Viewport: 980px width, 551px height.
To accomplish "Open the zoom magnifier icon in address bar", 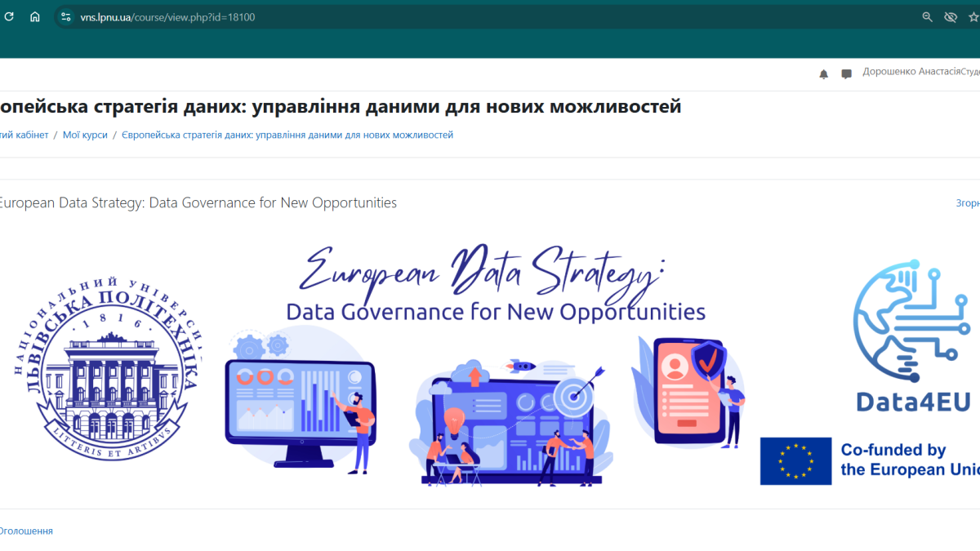I will [x=927, y=16].
